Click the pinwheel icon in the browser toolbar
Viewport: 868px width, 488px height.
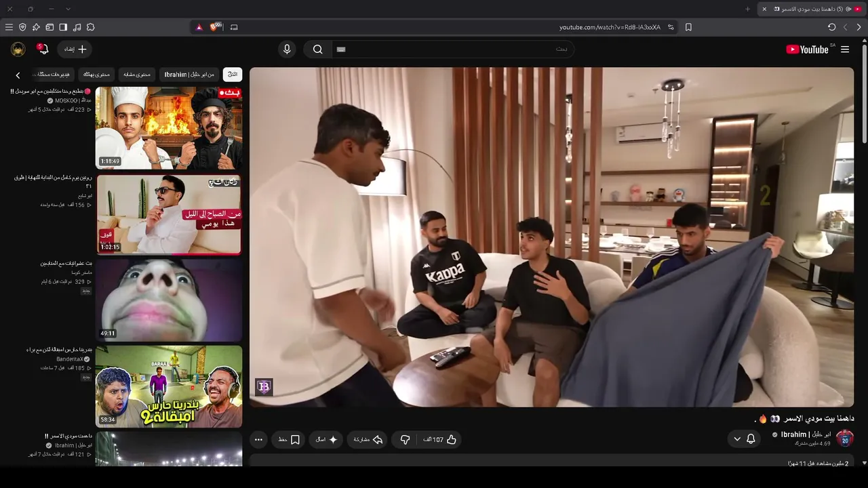36,27
